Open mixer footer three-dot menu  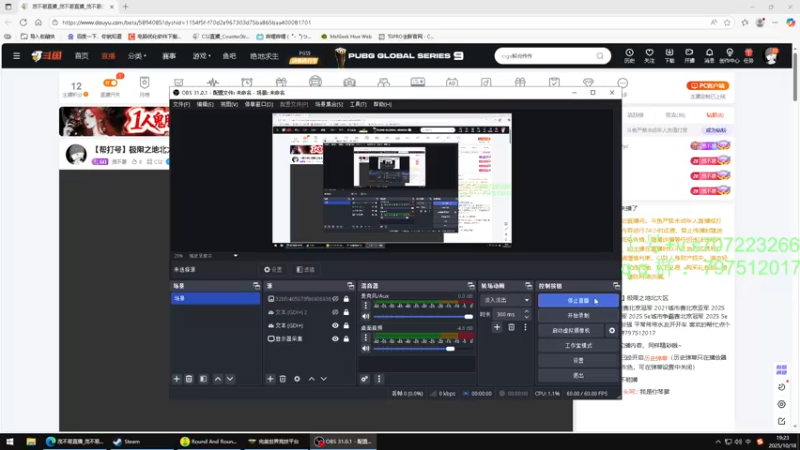(379, 379)
